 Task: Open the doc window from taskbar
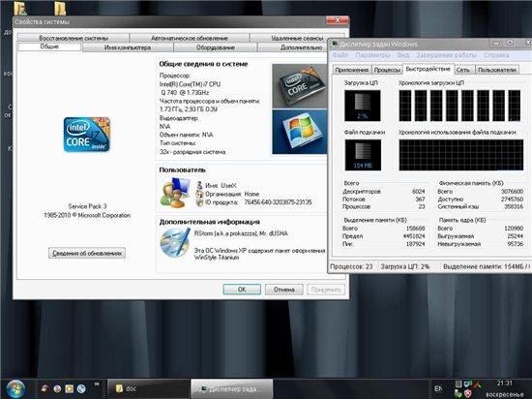(148, 388)
